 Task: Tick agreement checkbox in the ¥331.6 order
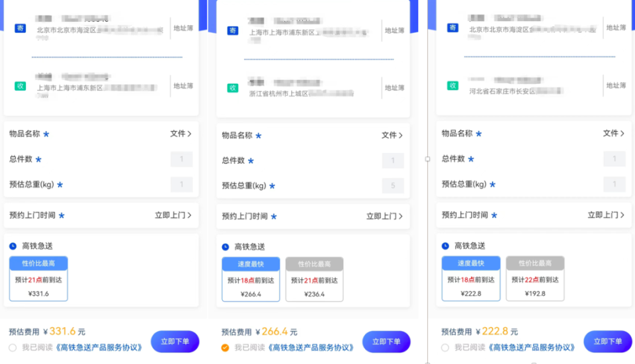(13, 347)
